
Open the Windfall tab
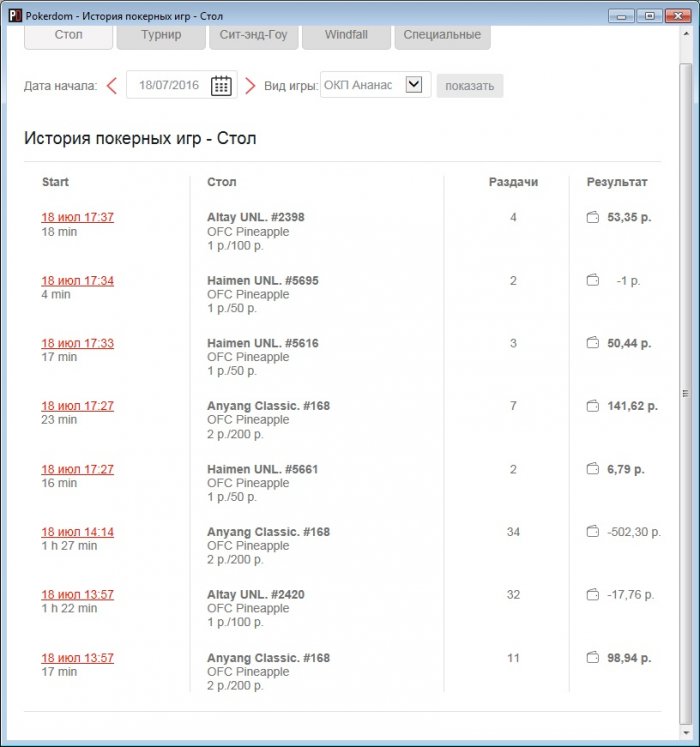click(346, 36)
